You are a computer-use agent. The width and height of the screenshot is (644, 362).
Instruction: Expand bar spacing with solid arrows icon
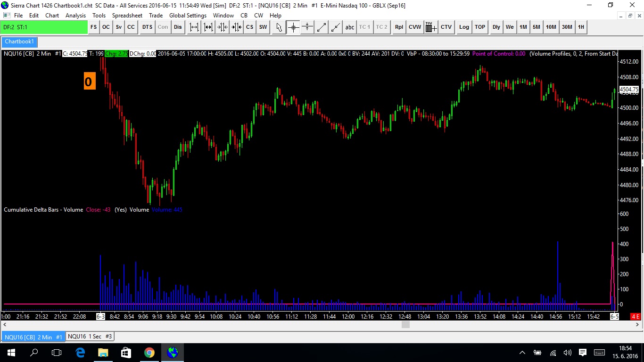(208, 27)
